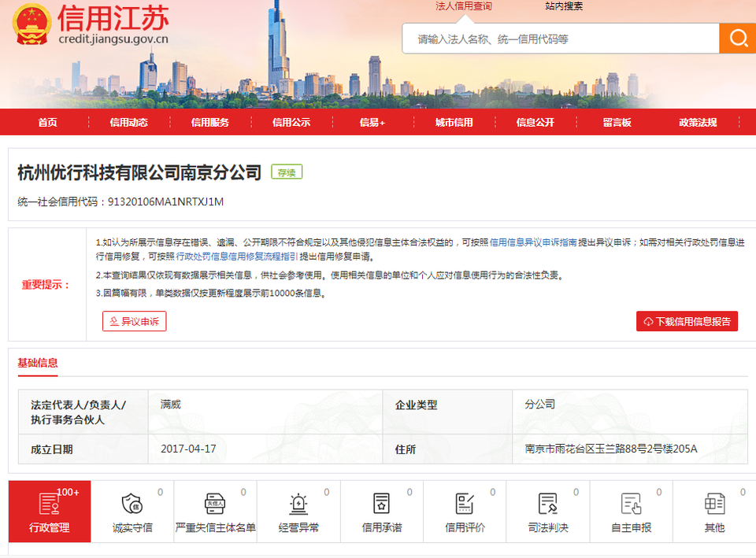Click the credit code 91320106MA1NRTXJ1M

tap(165, 202)
